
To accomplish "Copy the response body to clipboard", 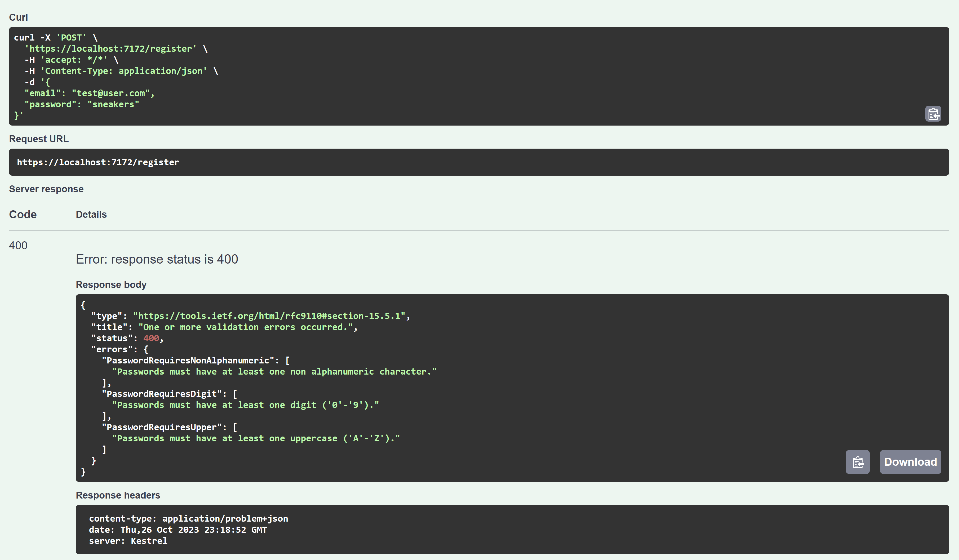I will 857,462.
